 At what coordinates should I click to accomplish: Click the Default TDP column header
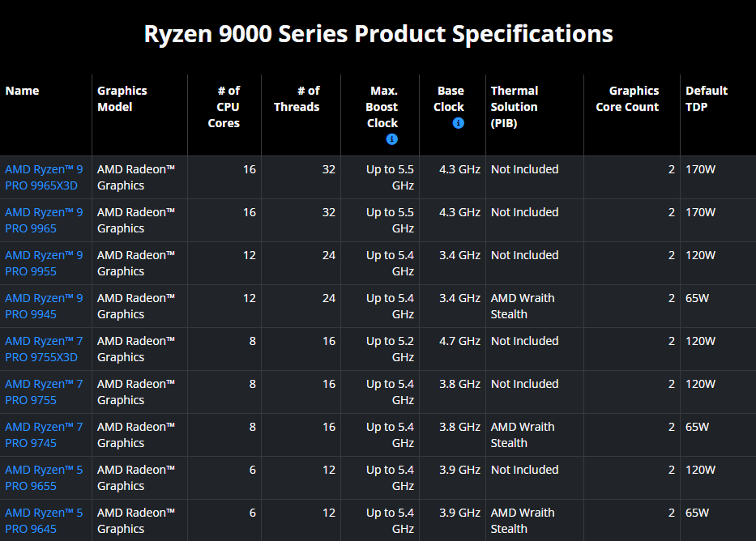pos(707,99)
